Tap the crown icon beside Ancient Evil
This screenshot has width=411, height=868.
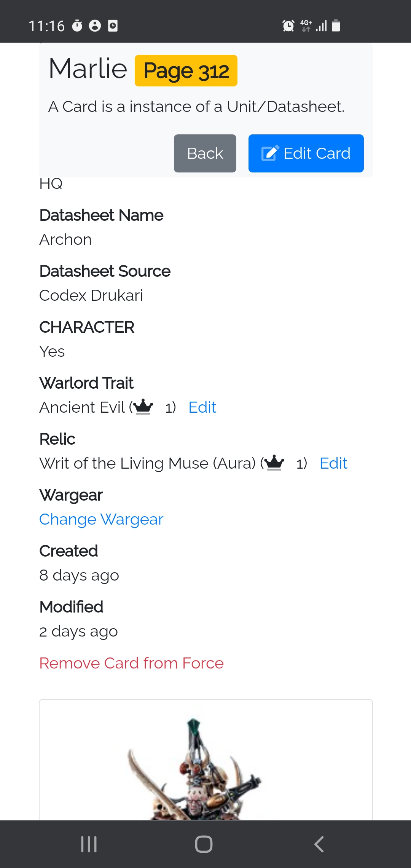143,407
